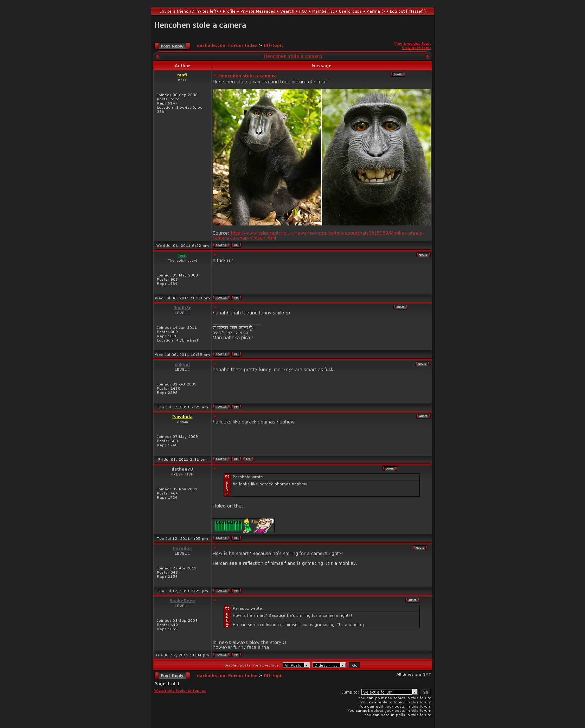Quote Paradox's post about the monkey
585x728 pixels.
pos(420,548)
